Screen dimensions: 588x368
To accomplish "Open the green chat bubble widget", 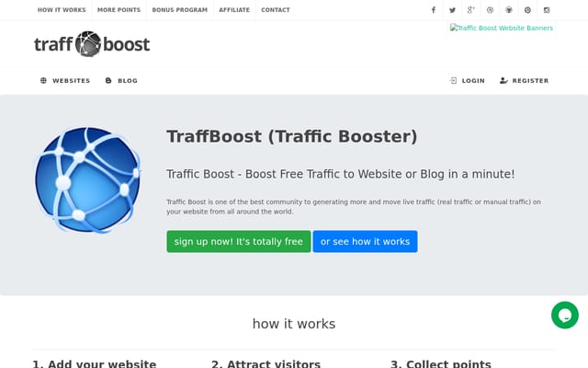I will click(x=565, y=315).
